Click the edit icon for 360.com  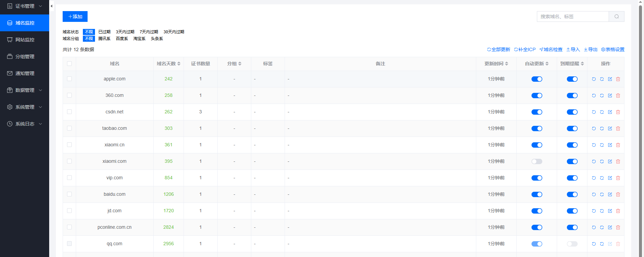pyautogui.click(x=610, y=96)
